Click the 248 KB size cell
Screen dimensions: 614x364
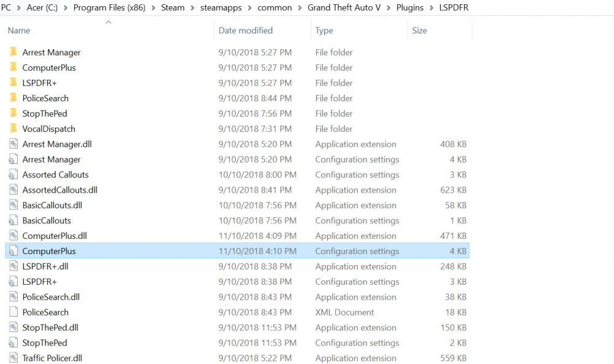(453, 266)
